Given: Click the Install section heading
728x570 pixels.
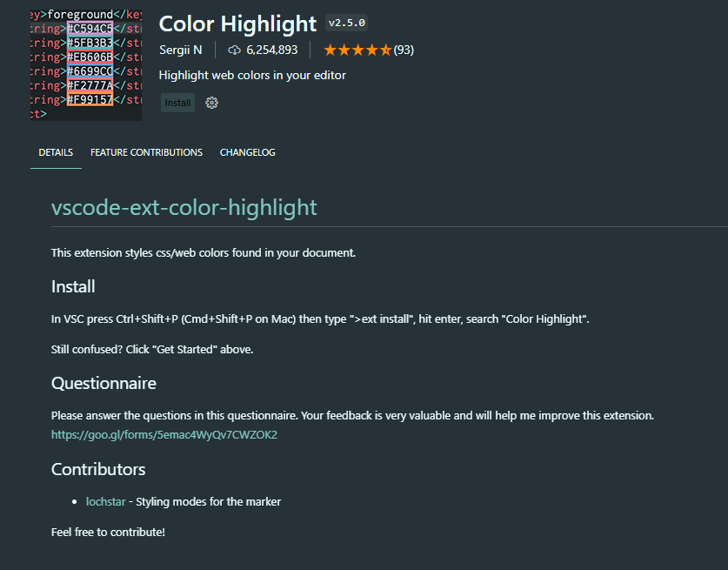Looking at the screenshot, I should coord(73,286).
